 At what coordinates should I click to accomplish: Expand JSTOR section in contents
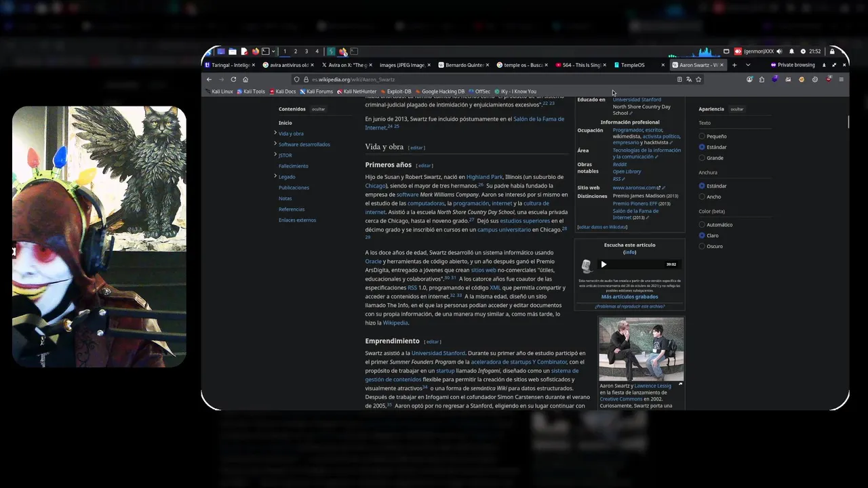pyautogui.click(x=275, y=155)
